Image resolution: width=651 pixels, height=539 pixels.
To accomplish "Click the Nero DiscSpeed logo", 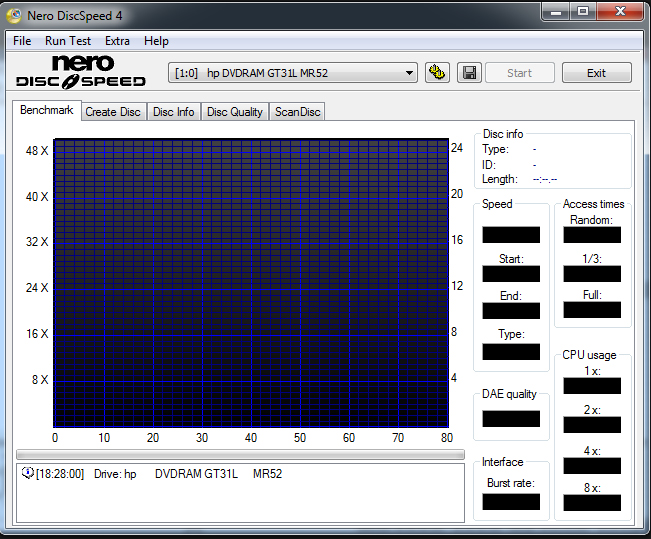I will 80,71.
